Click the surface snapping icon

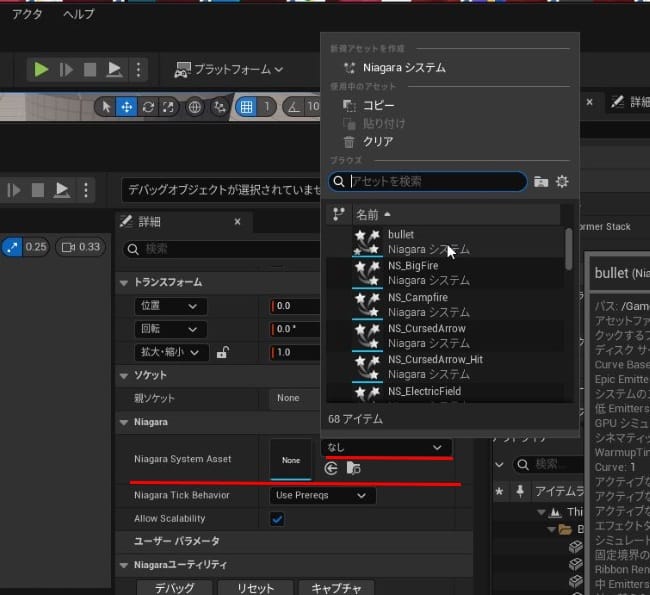coord(219,107)
